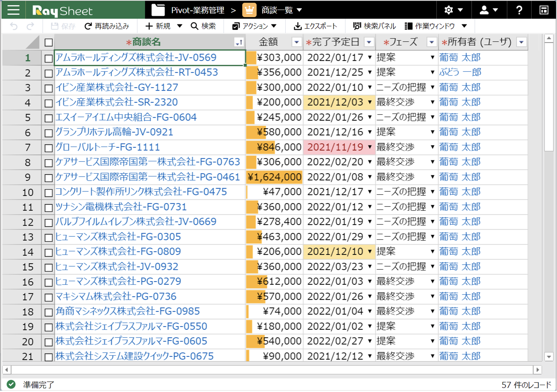Click the RaySheet logo
The image size is (557, 392).
point(62,11)
